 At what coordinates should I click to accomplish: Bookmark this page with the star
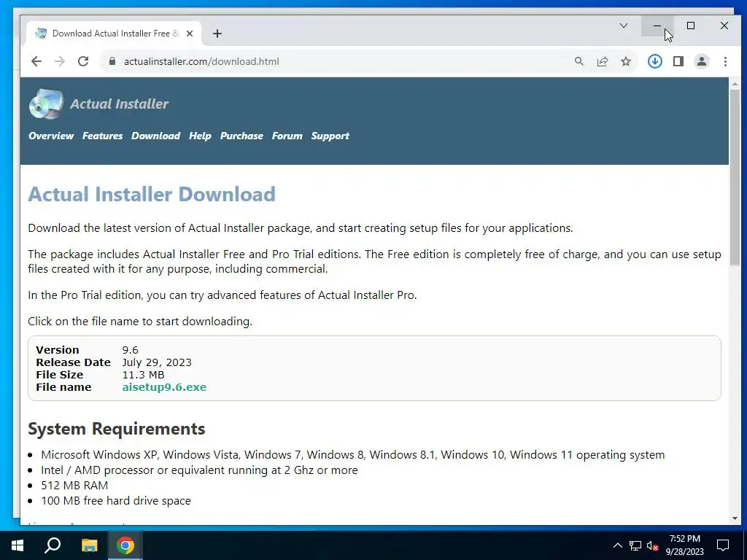coord(625,61)
